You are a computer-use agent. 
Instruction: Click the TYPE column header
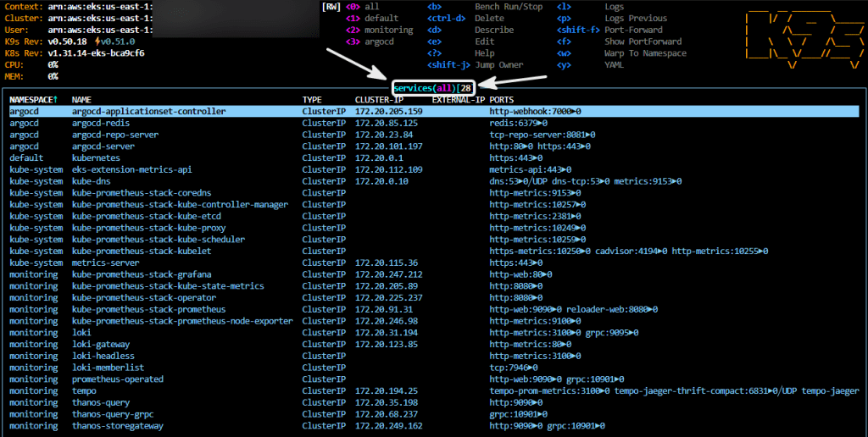[312, 100]
